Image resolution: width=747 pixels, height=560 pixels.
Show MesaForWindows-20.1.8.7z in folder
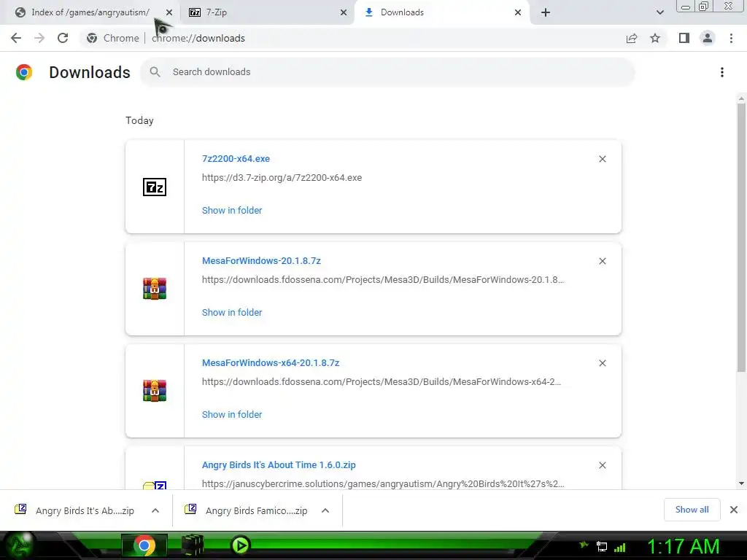tap(232, 312)
